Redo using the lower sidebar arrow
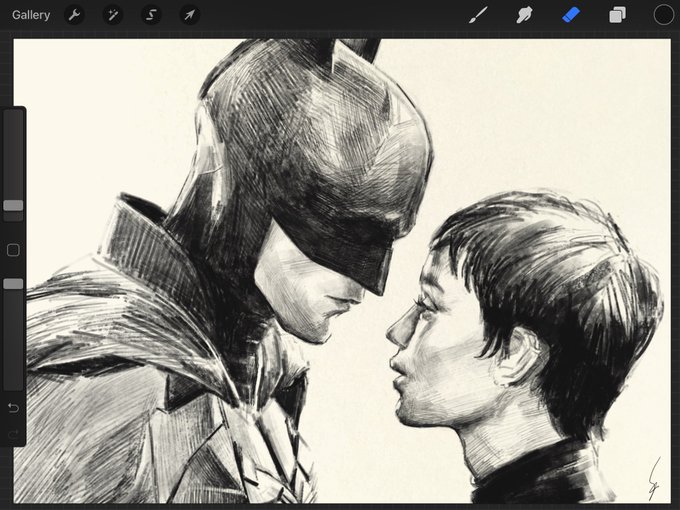The height and width of the screenshot is (510, 680). (13, 433)
